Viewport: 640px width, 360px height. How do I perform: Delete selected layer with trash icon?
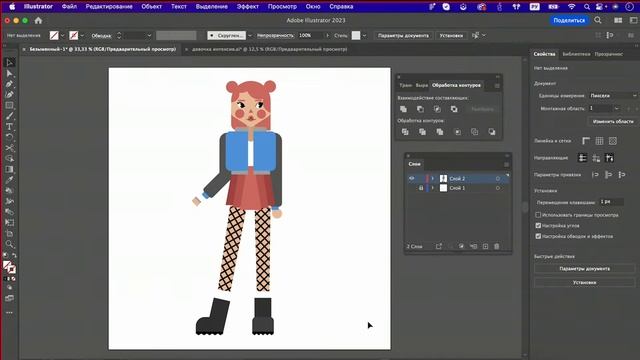tap(497, 246)
